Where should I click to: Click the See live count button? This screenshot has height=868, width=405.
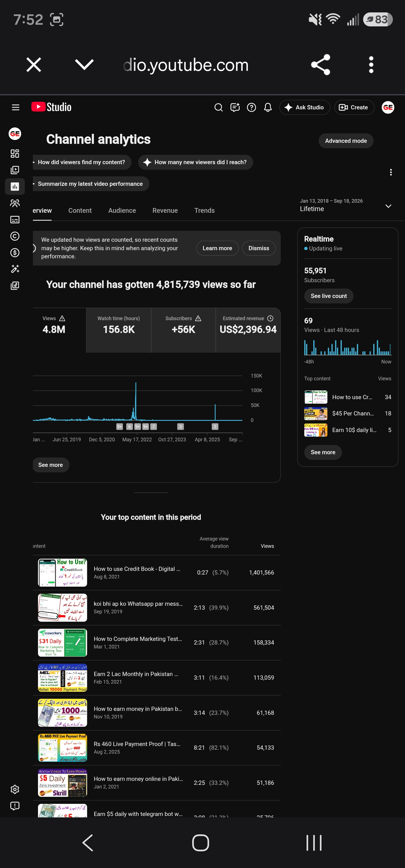click(328, 296)
